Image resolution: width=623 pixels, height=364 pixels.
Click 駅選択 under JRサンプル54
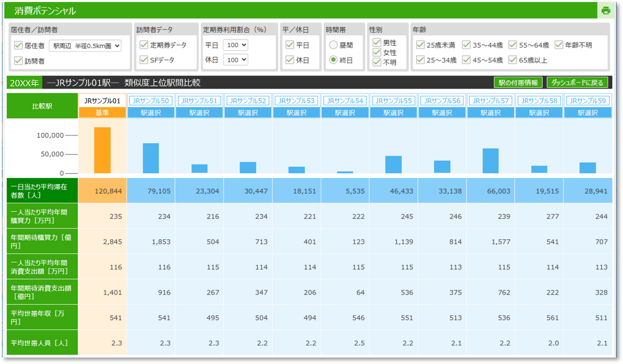click(x=345, y=113)
